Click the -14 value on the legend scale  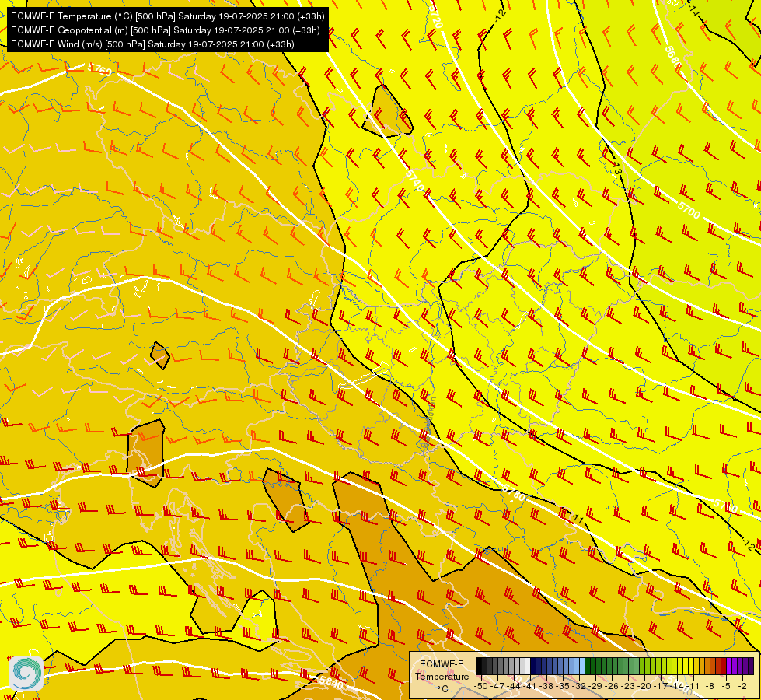tap(677, 686)
